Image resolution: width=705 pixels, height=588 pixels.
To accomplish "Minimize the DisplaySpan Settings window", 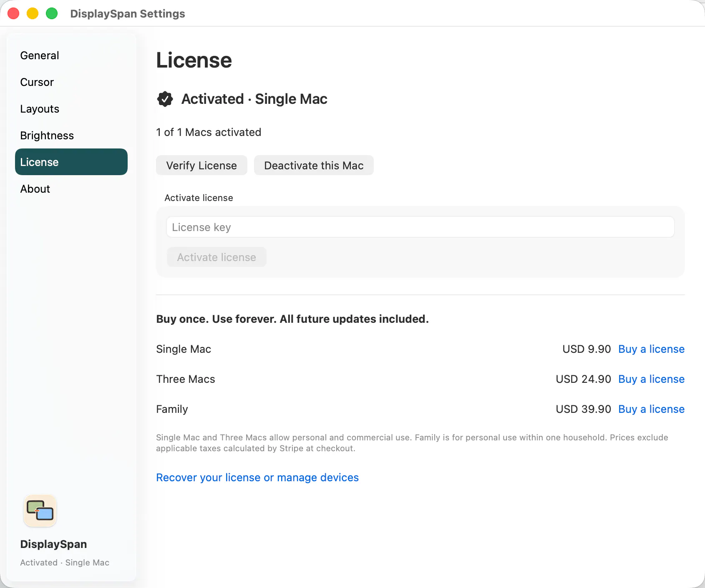I will click(33, 13).
